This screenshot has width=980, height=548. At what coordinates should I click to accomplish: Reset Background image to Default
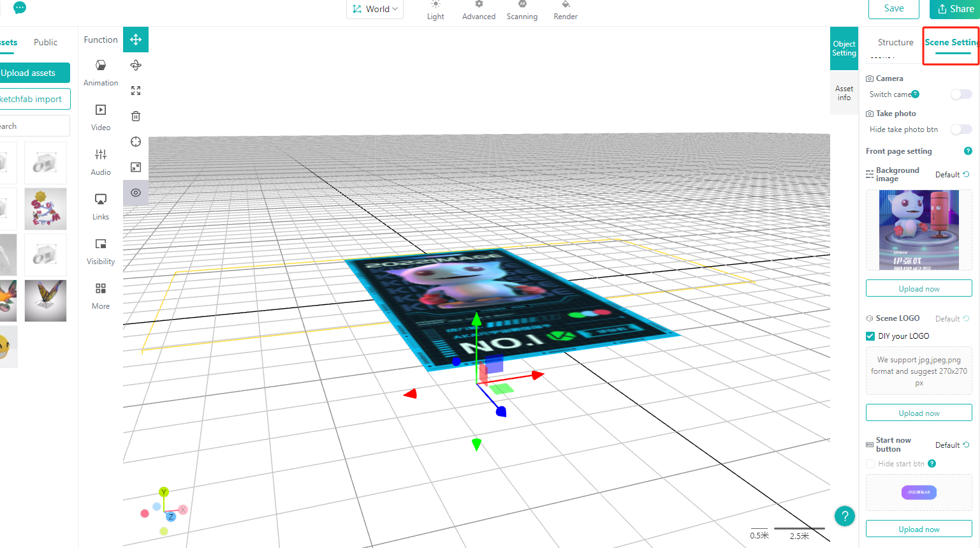tap(953, 175)
